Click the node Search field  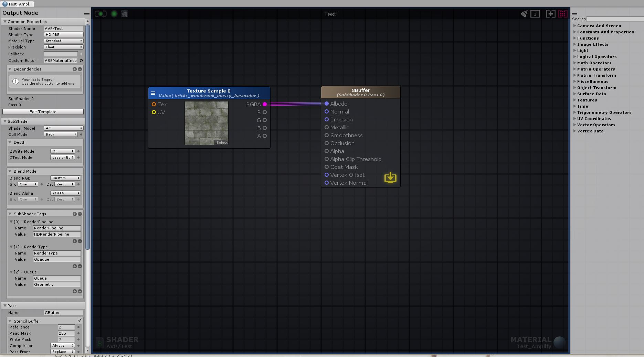pyautogui.click(x=615, y=19)
